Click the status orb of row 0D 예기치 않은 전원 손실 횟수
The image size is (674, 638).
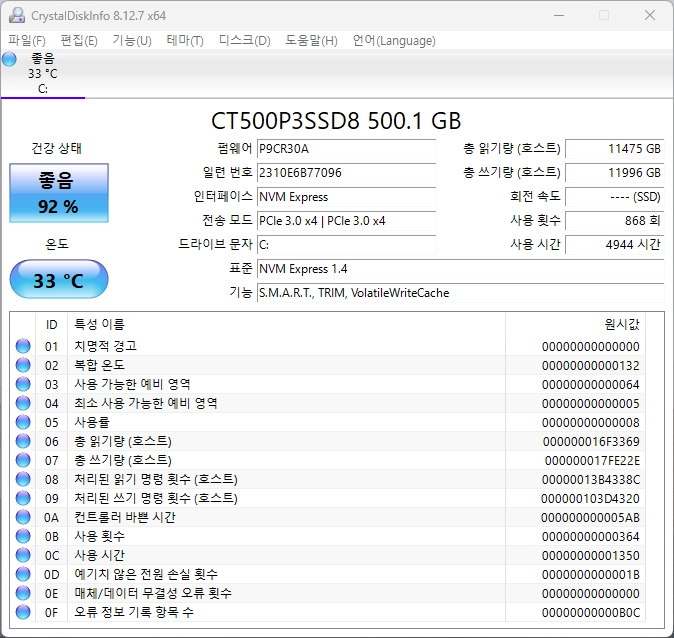[x=23, y=574]
